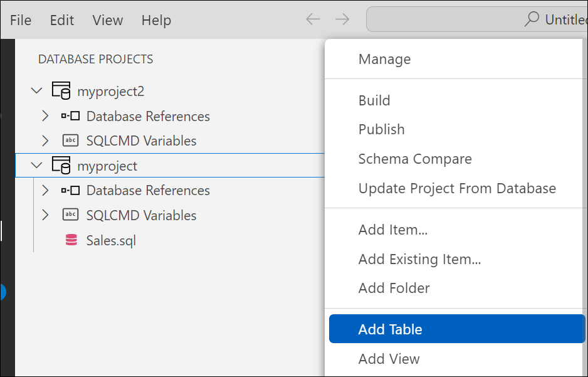Open Sales.sql in the project tree
Screen dimensions: 588x377
111,240
